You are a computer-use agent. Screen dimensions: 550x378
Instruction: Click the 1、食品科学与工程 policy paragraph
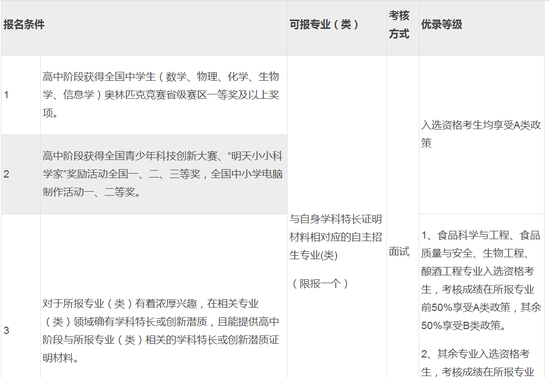point(481,280)
